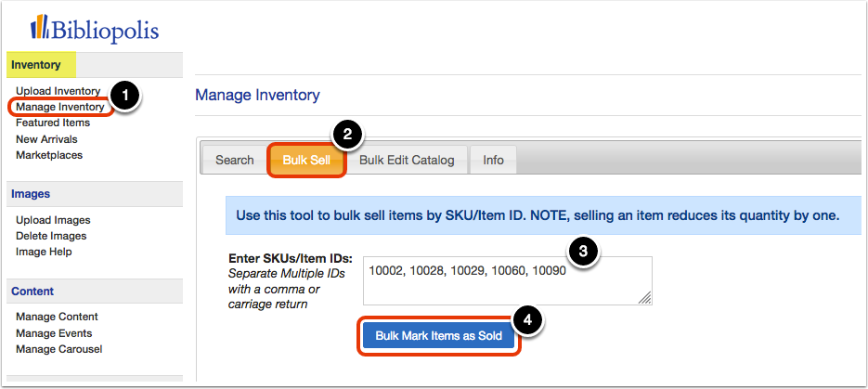
Task: Open the Upload Inventory link
Action: click(58, 91)
